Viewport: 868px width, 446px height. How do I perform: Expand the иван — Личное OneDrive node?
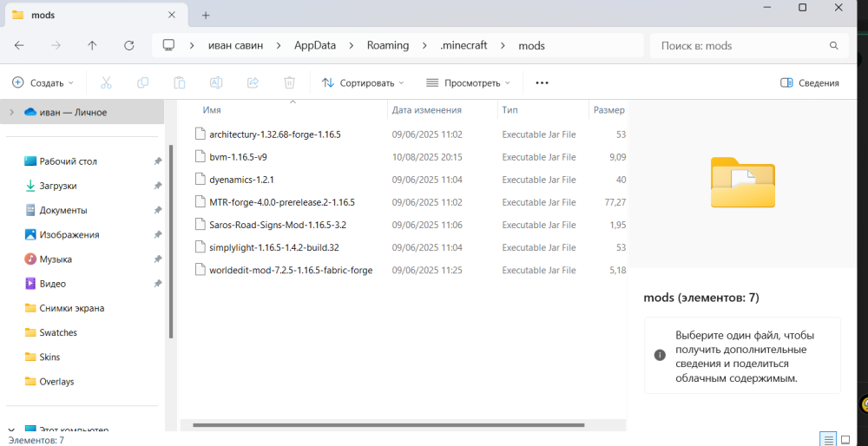(x=11, y=112)
